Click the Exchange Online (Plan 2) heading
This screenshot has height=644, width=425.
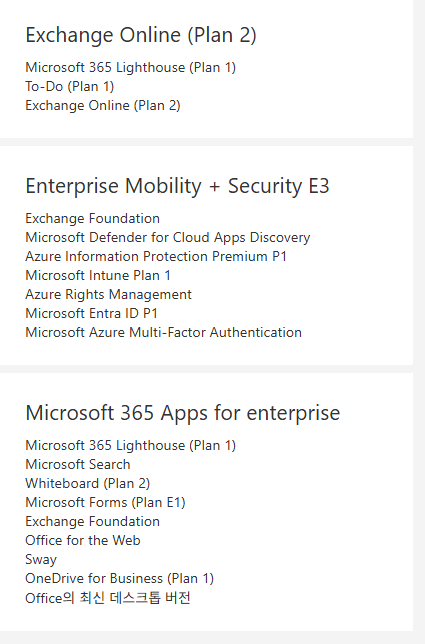point(141,35)
